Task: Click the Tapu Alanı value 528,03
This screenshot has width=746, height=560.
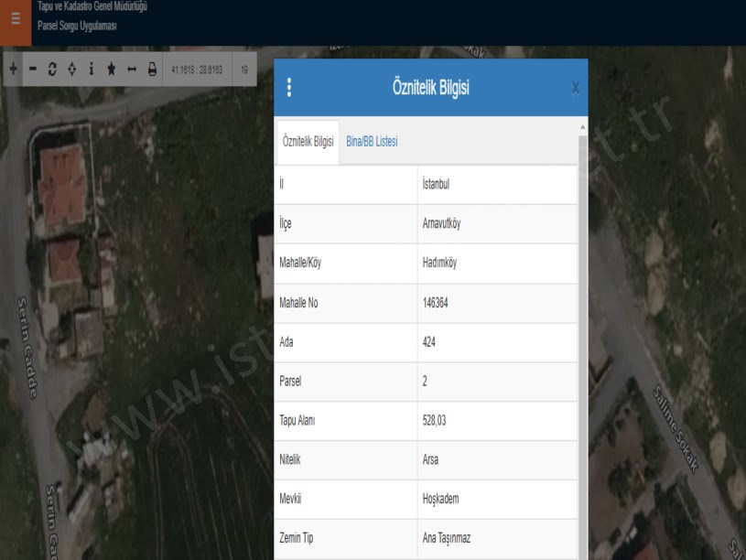Action: pyautogui.click(x=434, y=421)
